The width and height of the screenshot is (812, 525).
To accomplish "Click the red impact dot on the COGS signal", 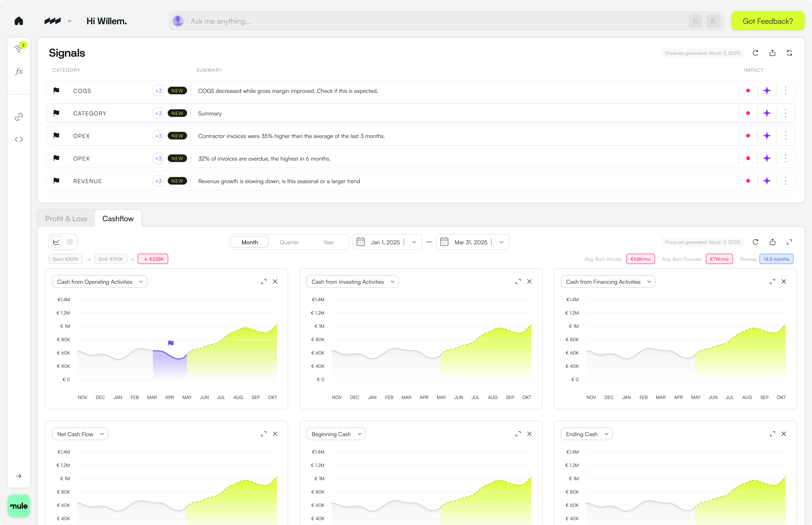I will (x=748, y=90).
